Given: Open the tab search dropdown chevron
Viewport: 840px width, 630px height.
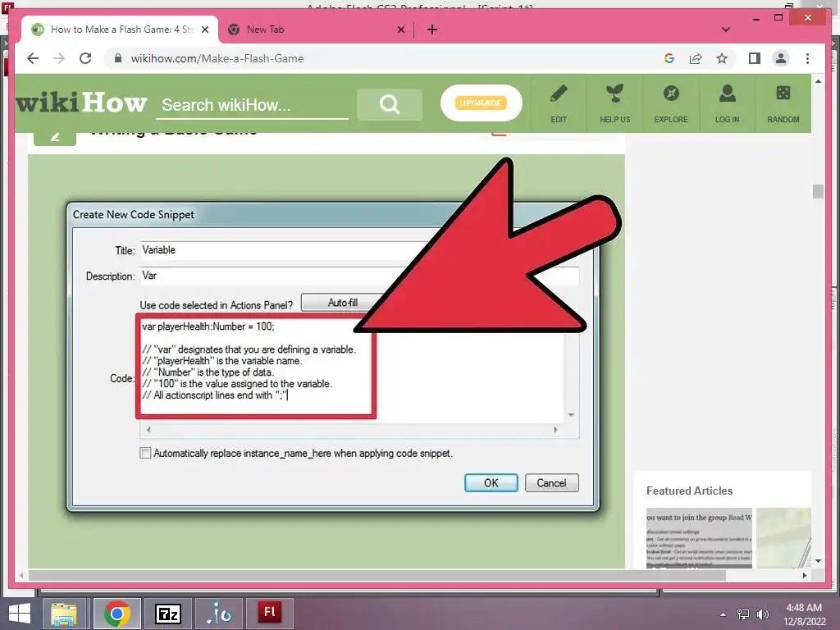Looking at the screenshot, I should [726, 30].
